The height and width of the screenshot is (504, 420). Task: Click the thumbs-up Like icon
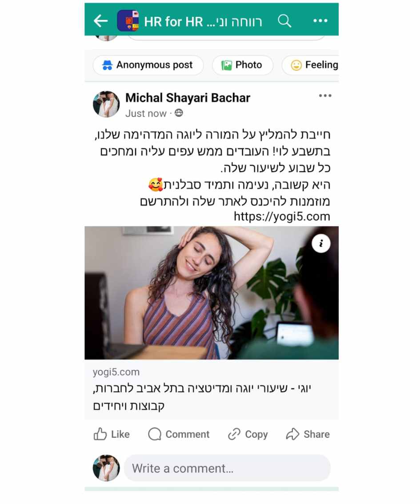pos(100,434)
